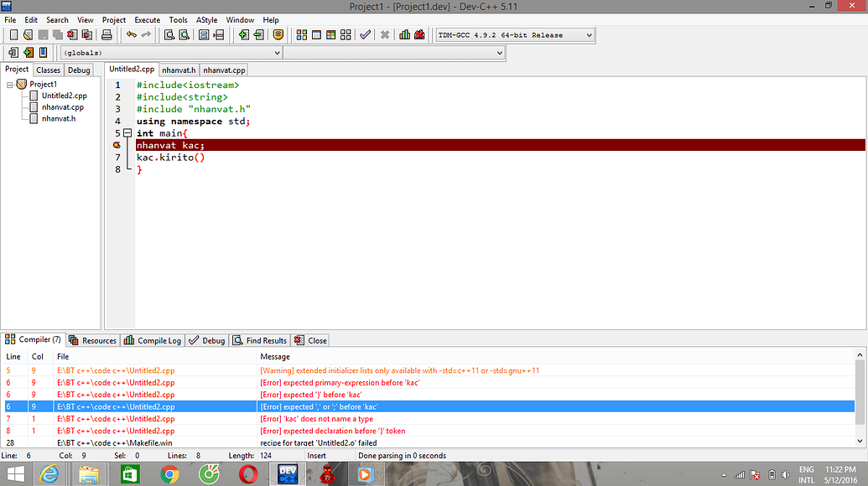Open the Resources bottom tab
868x486 pixels.
92,340
